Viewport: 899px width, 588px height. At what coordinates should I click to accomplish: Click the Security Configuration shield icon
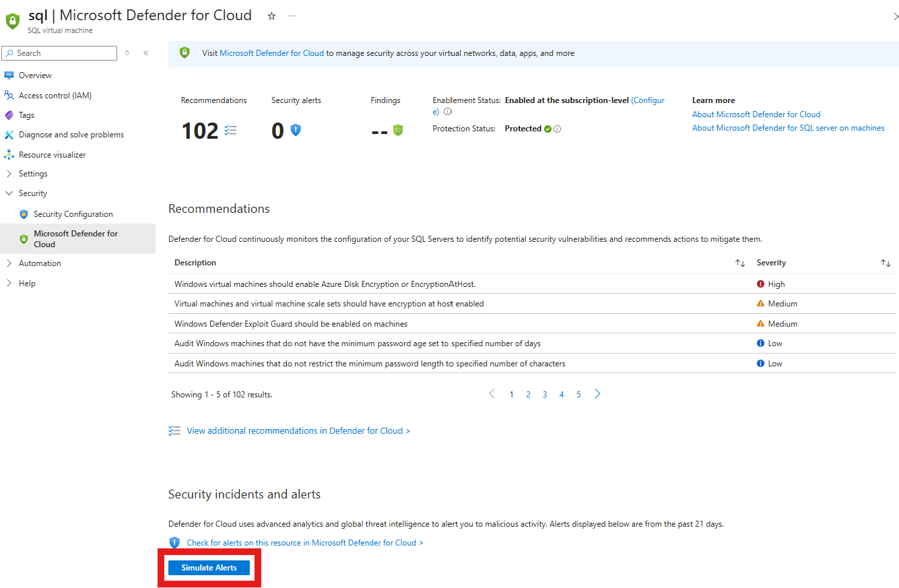(24, 214)
